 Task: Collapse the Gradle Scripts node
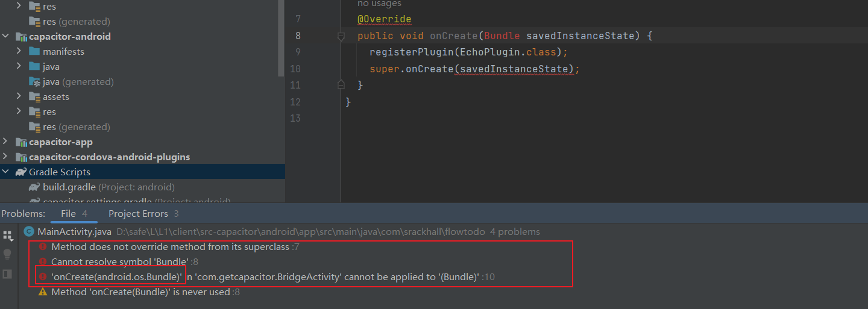5,172
